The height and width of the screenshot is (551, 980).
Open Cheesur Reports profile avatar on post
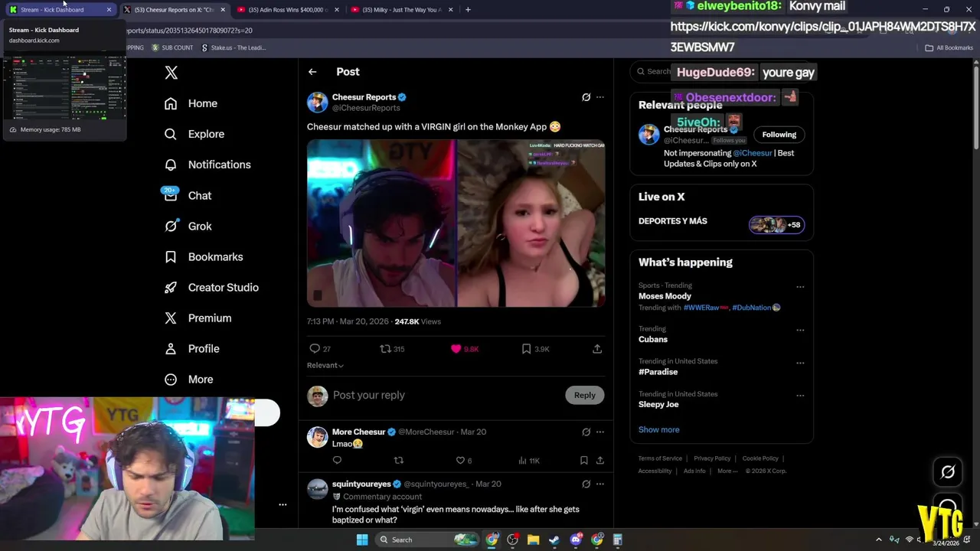pyautogui.click(x=318, y=102)
